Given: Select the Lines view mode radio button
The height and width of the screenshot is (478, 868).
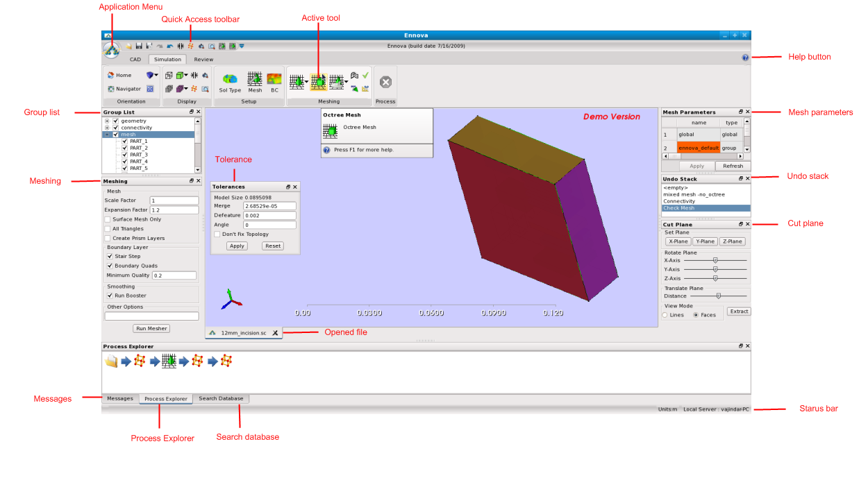Looking at the screenshot, I should click(x=665, y=315).
